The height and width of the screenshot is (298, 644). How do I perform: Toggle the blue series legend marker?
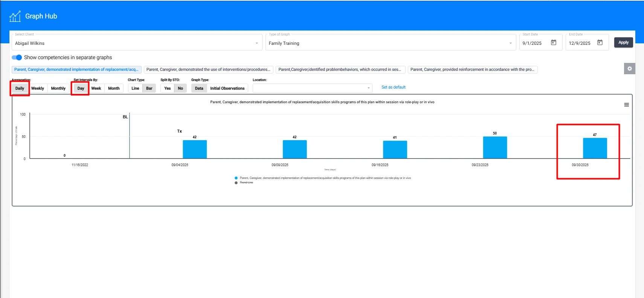[236, 178]
